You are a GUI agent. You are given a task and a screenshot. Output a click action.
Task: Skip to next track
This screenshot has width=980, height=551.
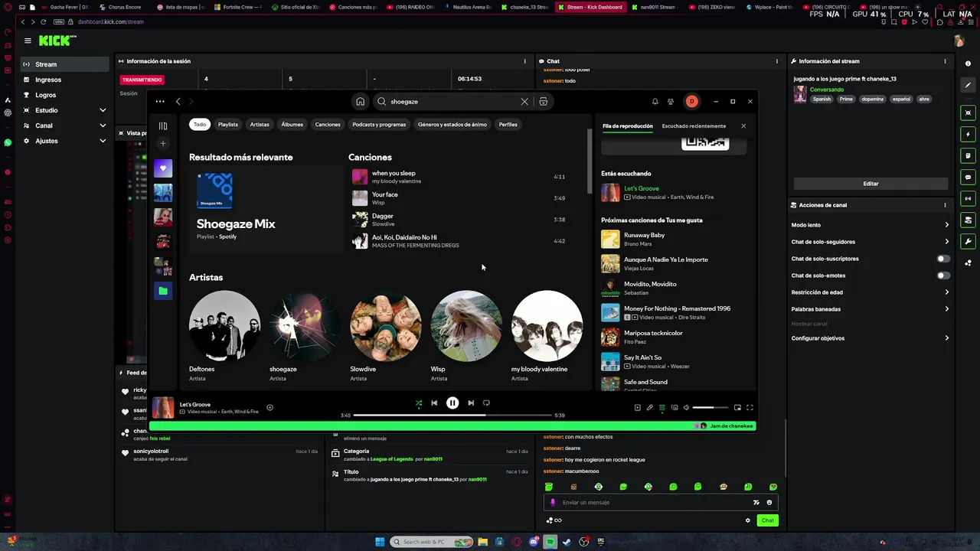pyautogui.click(x=471, y=403)
